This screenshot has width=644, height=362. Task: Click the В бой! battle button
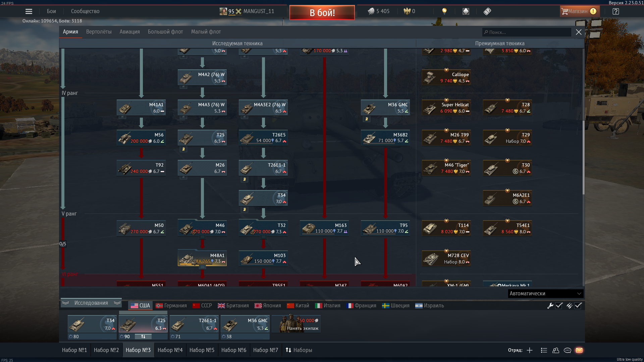[322, 13]
